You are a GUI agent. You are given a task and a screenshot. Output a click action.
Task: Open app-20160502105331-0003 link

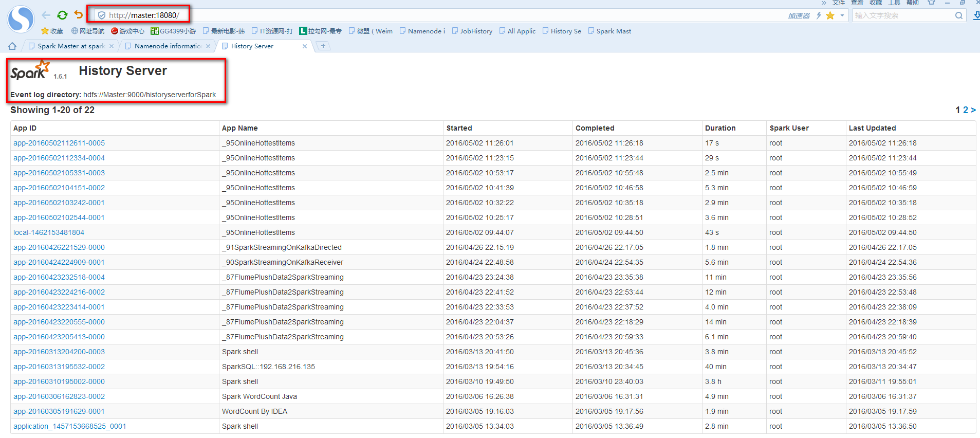[59, 173]
